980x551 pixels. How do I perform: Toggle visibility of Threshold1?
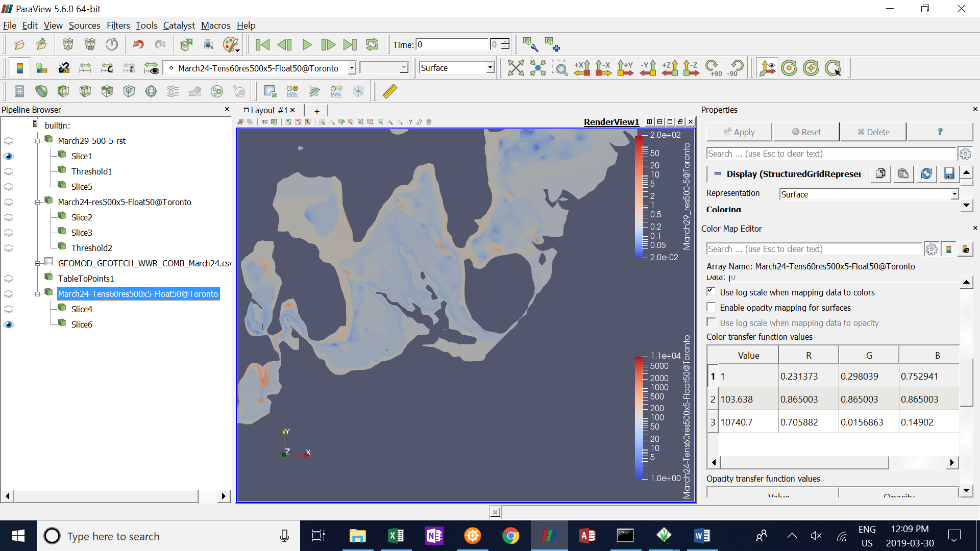point(9,171)
